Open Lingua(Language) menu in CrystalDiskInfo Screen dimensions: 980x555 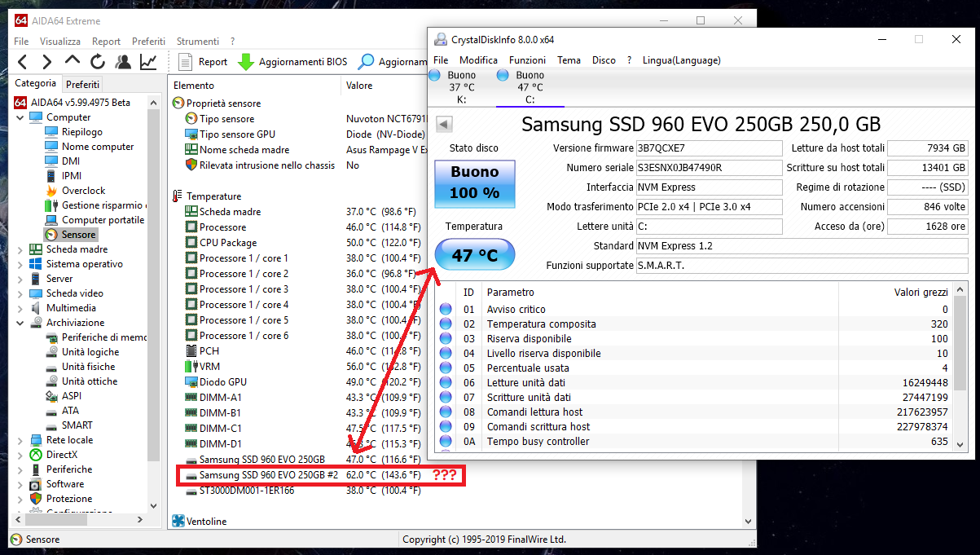[681, 60]
